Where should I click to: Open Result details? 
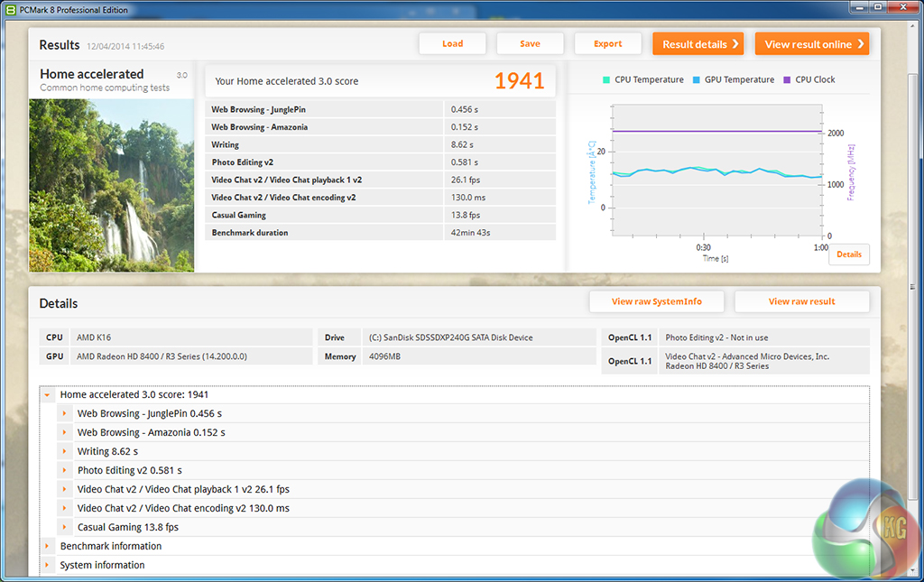pos(698,44)
